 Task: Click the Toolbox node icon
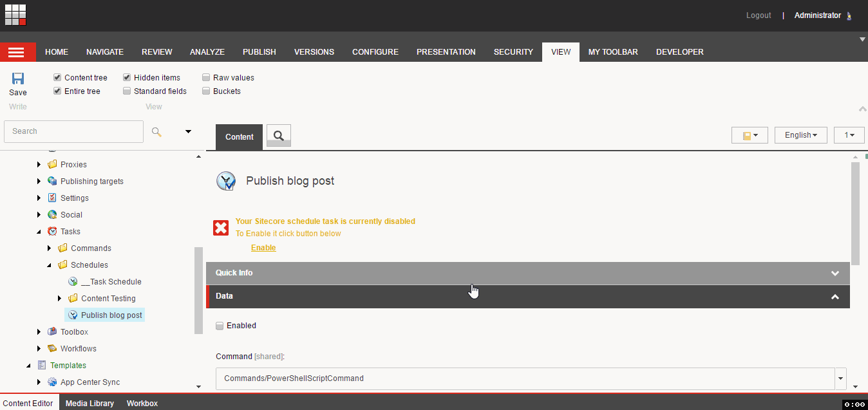(x=52, y=331)
